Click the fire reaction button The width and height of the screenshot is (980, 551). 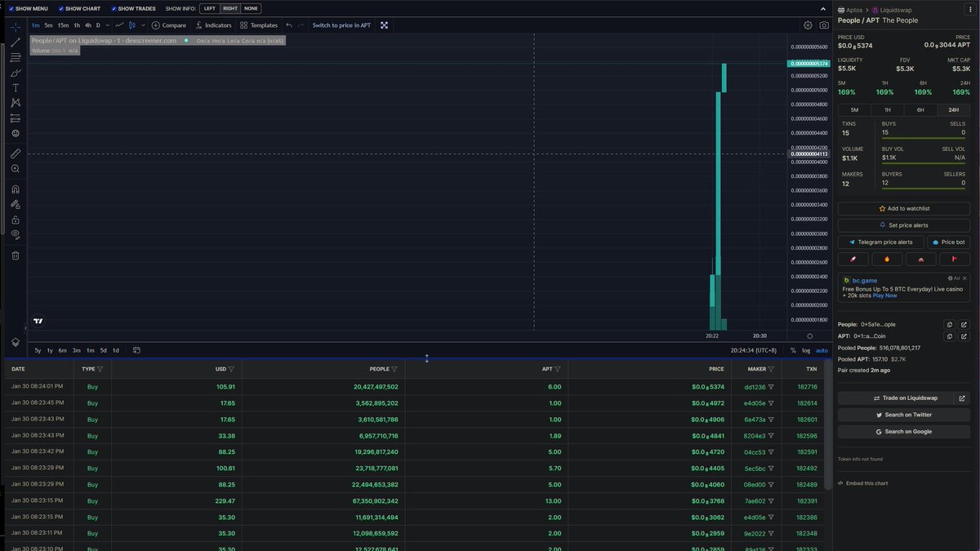tap(887, 259)
